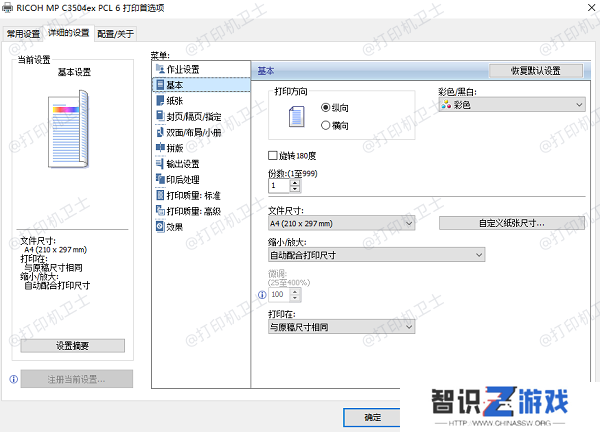
Task: Click the 基本 menu icon
Action: [x=160, y=85]
